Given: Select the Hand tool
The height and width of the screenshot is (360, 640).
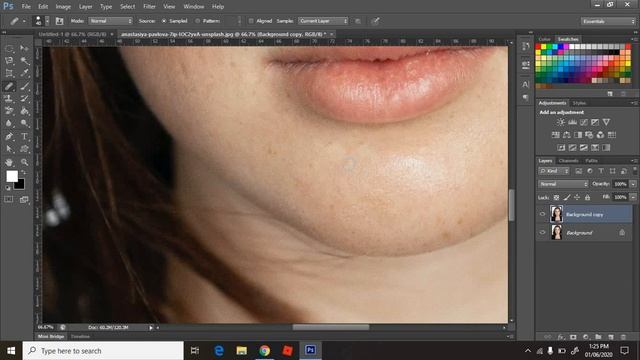Looking at the screenshot, I should (9, 162).
